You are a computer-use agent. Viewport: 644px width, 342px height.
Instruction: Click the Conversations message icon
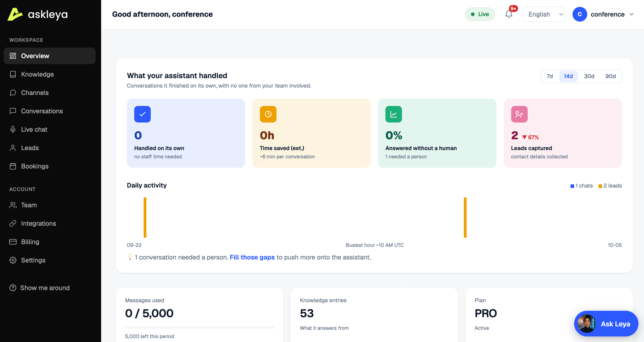[x=13, y=111]
